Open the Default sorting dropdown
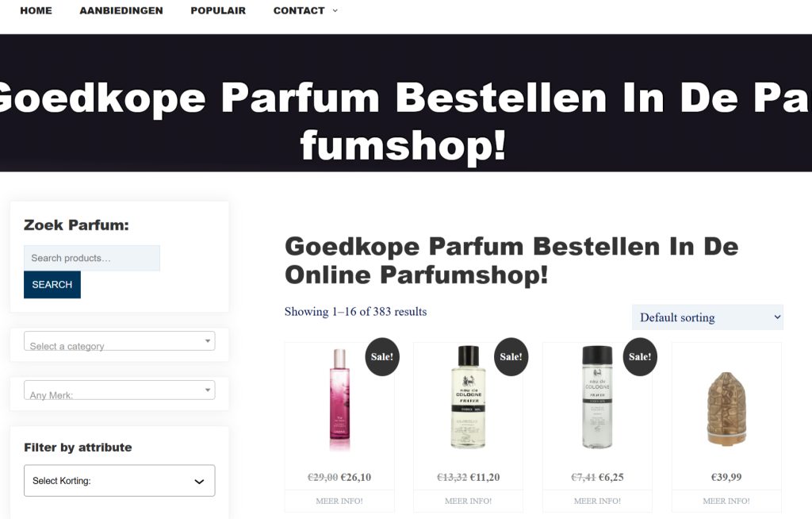Screen dimensions: 812x519 point(707,317)
